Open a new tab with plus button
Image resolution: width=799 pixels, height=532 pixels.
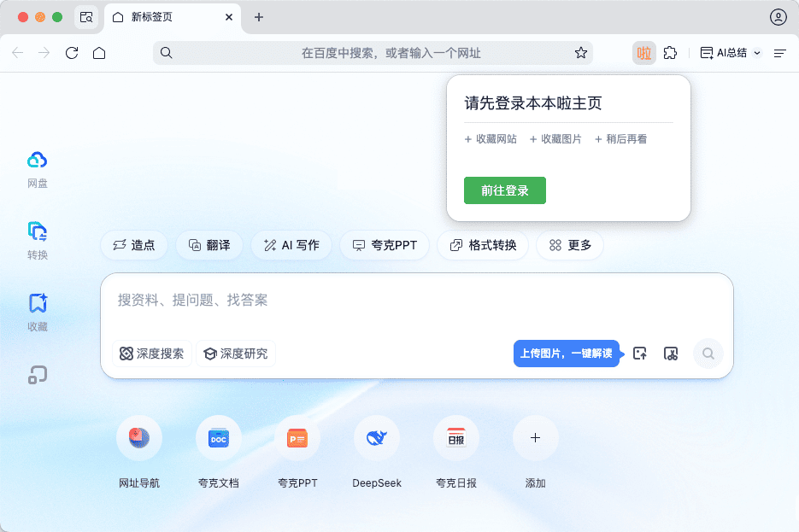pyautogui.click(x=259, y=17)
